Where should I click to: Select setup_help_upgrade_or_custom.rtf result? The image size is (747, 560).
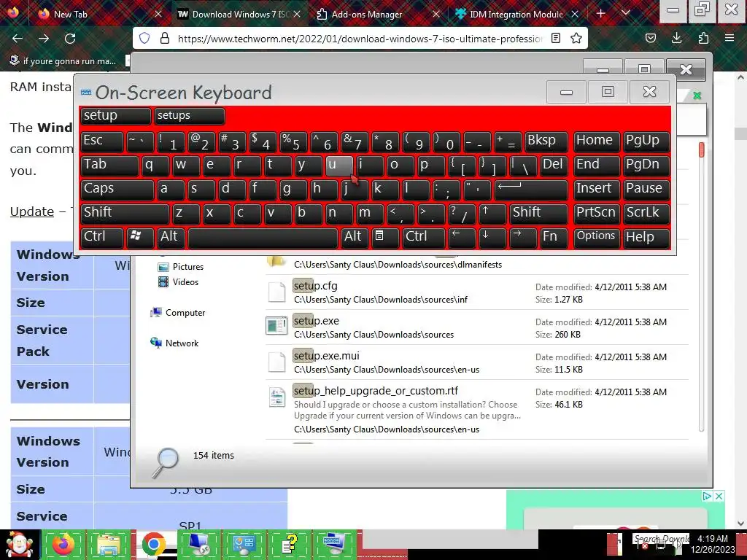coord(476,410)
